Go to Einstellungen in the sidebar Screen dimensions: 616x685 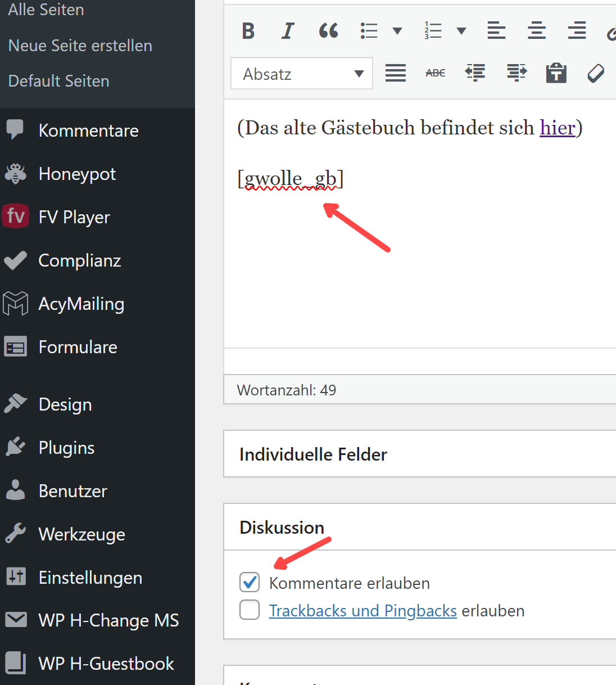pos(90,578)
